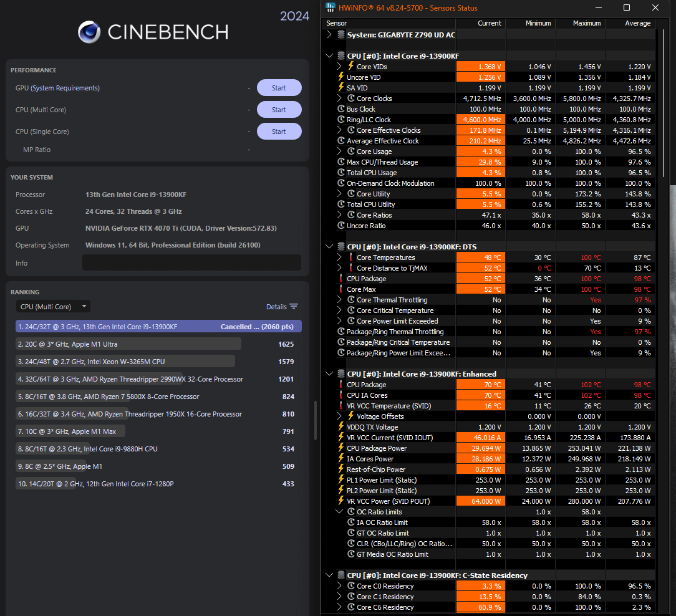Select the Threadripper 2990WX ranking row
676x616 pixels.
(x=158, y=379)
